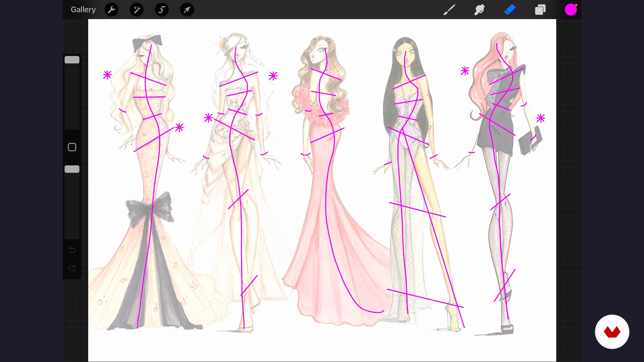The width and height of the screenshot is (644, 362).
Task: Open the Actions wrench menu
Action: (112, 10)
